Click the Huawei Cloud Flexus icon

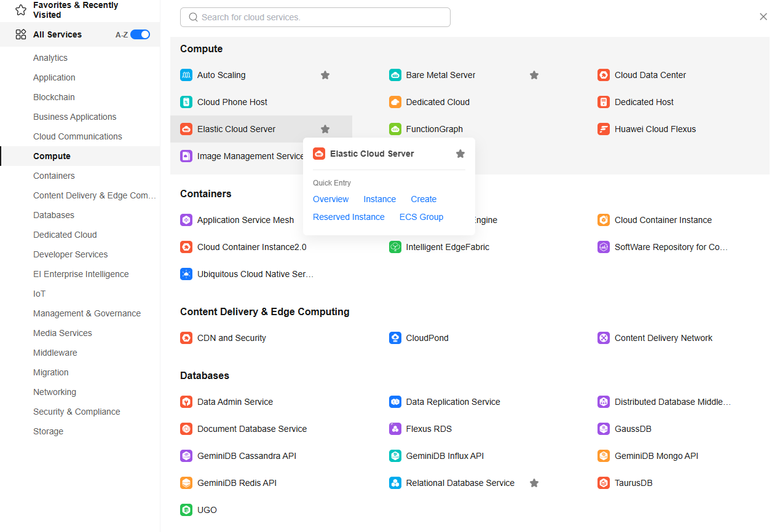coord(604,129)
